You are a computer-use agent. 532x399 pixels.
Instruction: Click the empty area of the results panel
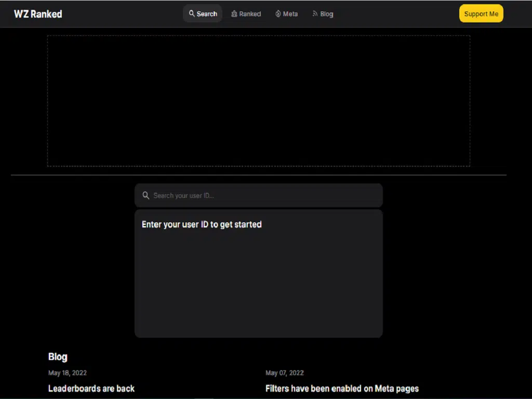259,286
